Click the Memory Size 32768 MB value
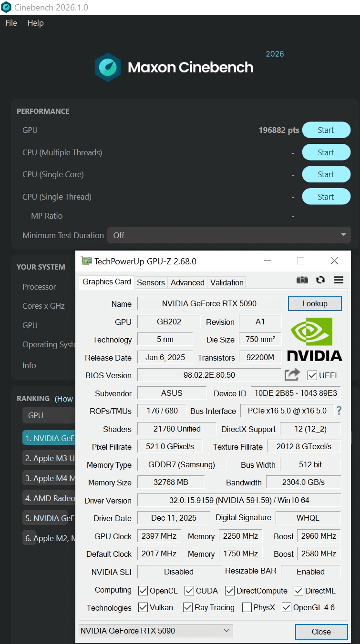The height and width of the screenshot is (644, 360). pyautogui.click(x=171, y=482)
